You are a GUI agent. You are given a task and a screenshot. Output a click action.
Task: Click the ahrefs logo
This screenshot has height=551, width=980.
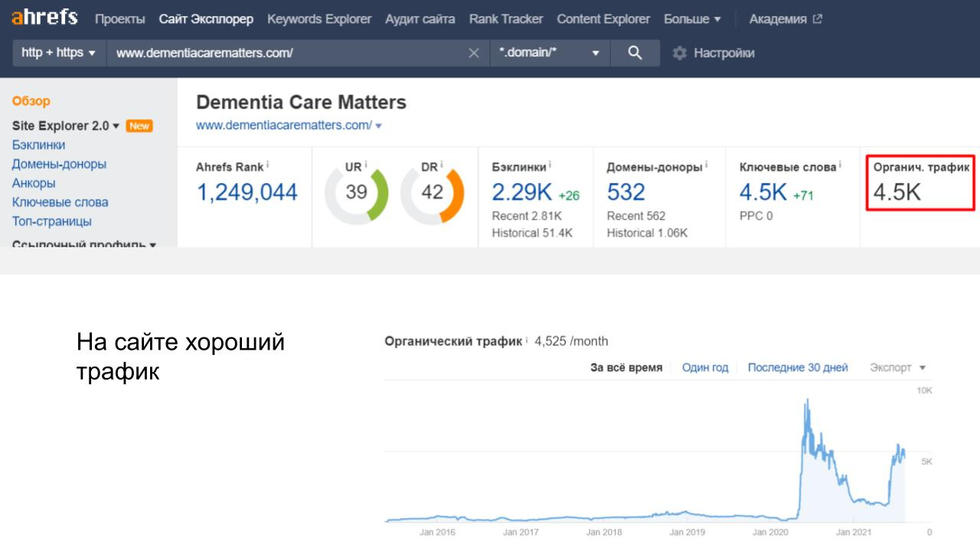click(44, 18)
